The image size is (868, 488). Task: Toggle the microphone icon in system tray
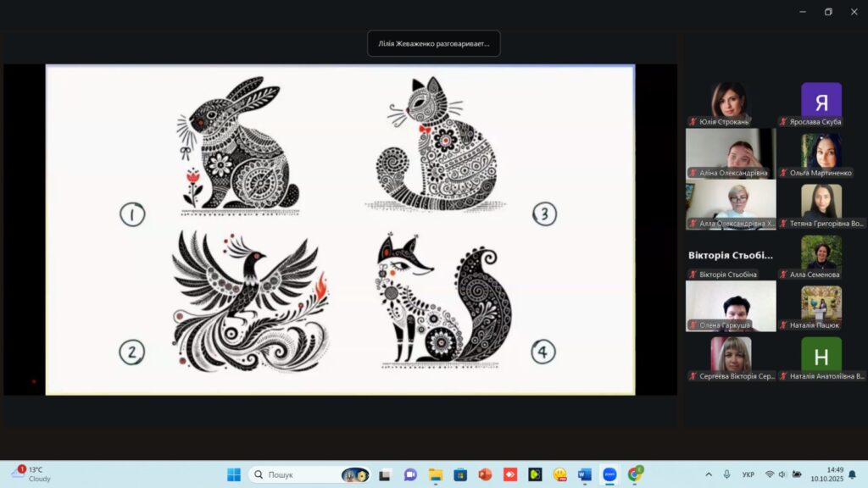(726, 474)
